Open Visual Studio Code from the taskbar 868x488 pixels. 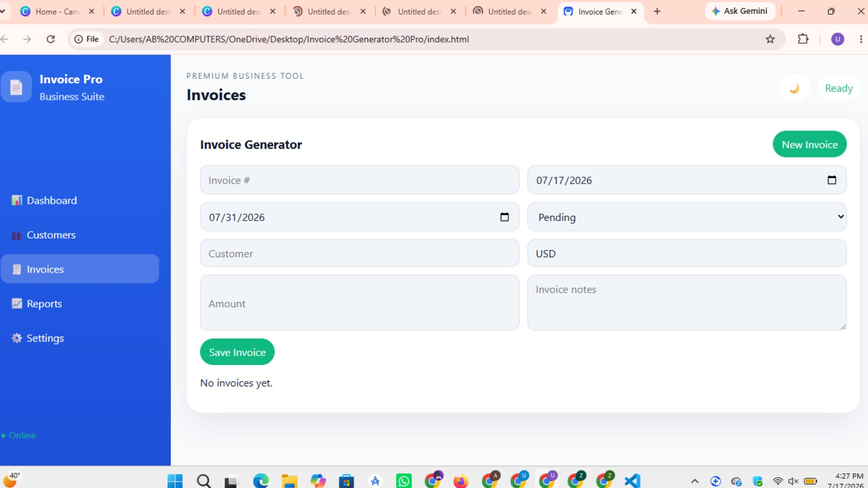632,481
